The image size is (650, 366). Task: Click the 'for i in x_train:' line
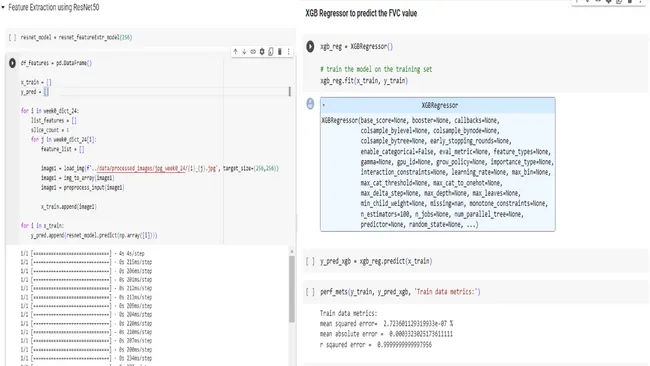[x=42, y=225]
